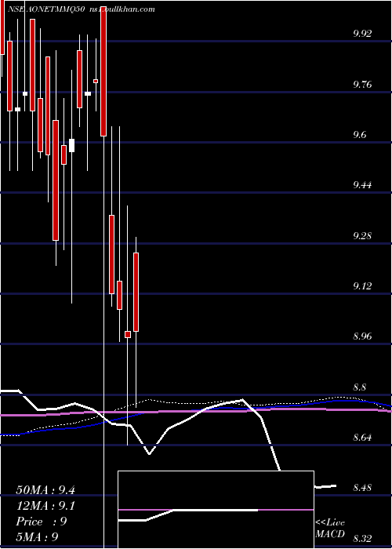Click the last red candlestick body

click(136, 292)
